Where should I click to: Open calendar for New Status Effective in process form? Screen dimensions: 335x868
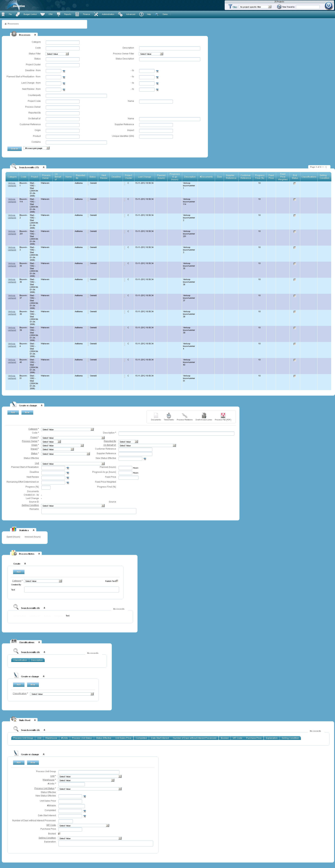click(x=145, y=459)
